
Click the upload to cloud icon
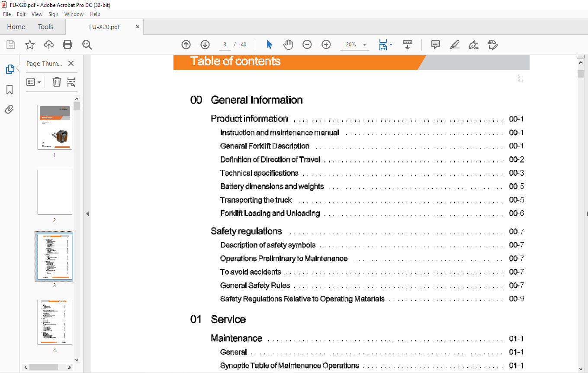tap(49, 45)
